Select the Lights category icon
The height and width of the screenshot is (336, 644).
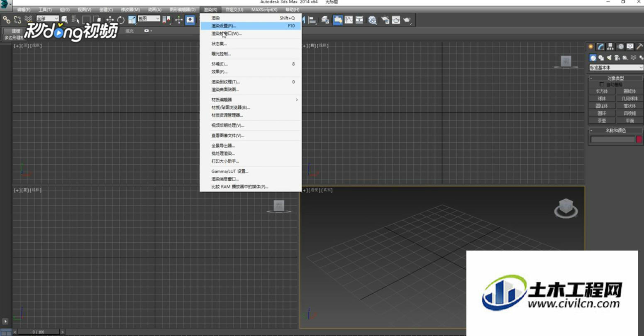pyautogui.click(x=609, y=58)
